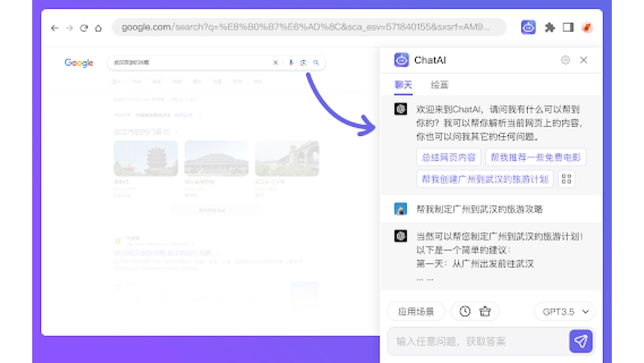Viewport: 644px width, 363px height.
Task: Close the ChatAI panel
Action: click(x=583, y=60)
